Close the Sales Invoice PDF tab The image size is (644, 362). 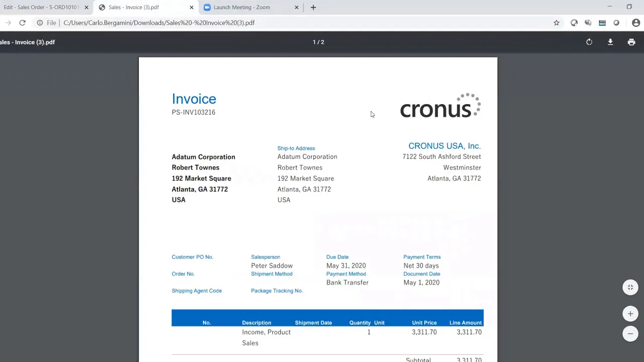click(191, 8)
